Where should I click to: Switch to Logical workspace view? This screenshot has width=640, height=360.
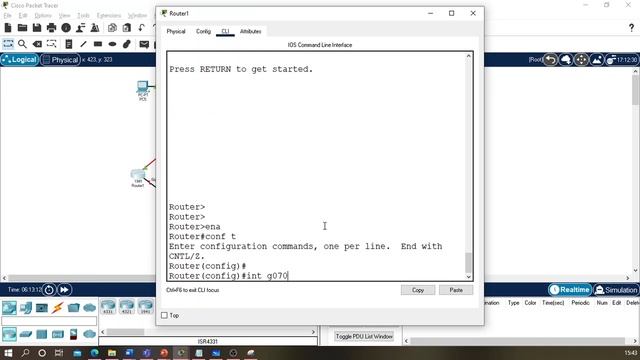click(20, 60)
